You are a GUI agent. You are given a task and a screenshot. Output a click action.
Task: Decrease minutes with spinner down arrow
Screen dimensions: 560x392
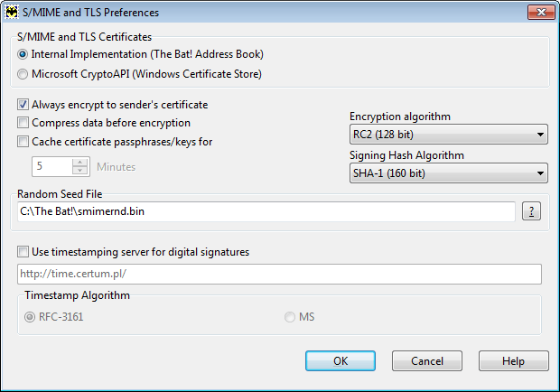[79, 171]
